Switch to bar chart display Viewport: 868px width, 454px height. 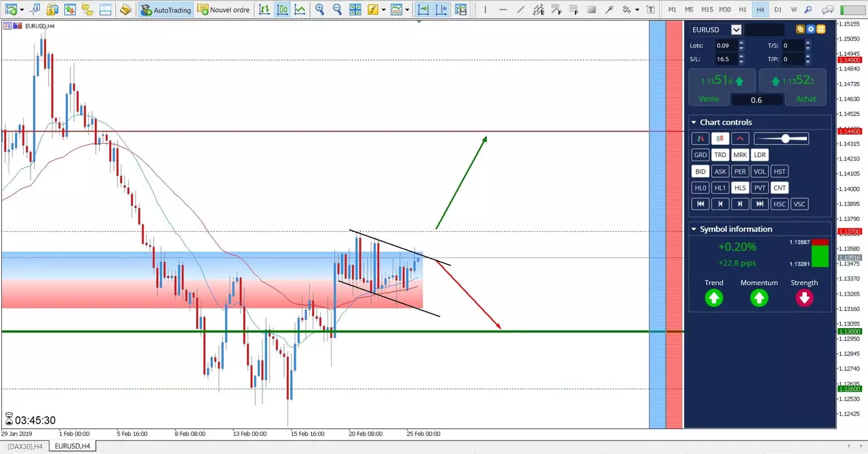coord(264,9)
